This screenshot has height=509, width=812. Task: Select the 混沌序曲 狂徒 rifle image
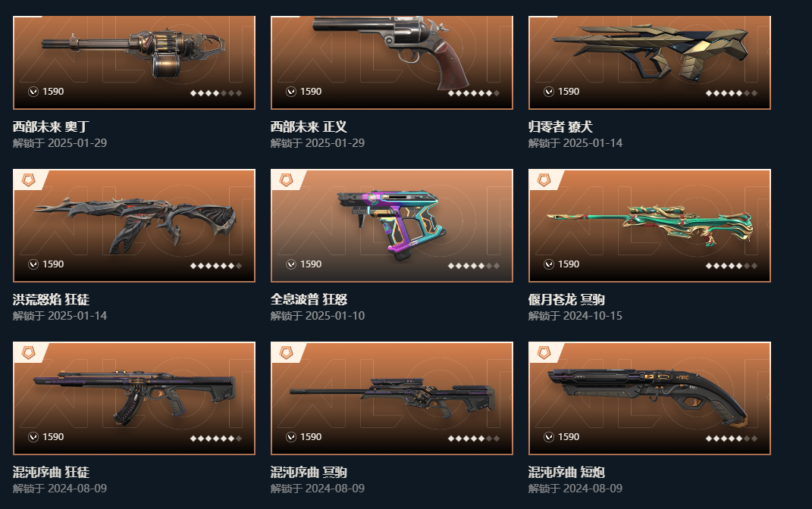[134, 395]
